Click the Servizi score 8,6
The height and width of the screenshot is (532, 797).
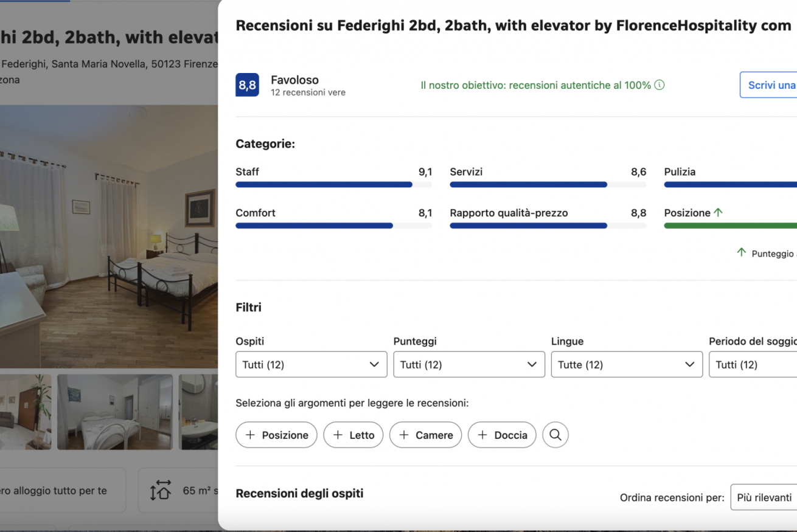639,172
